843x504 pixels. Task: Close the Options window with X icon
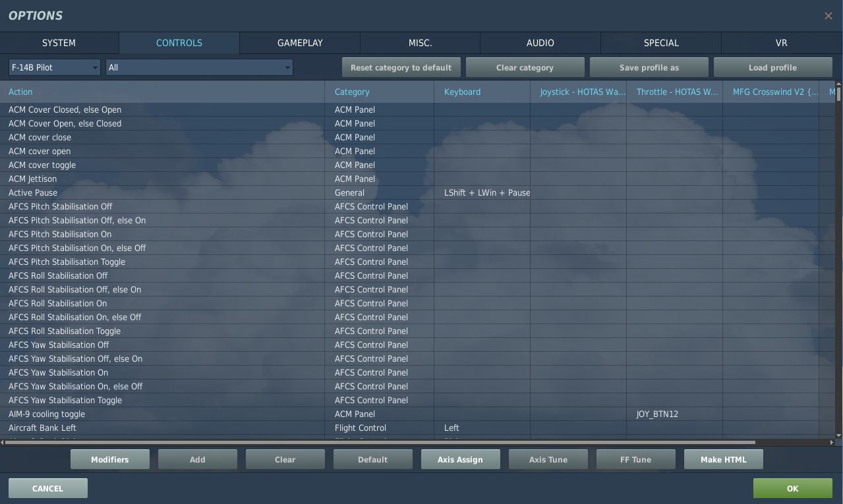click(828, 16)
